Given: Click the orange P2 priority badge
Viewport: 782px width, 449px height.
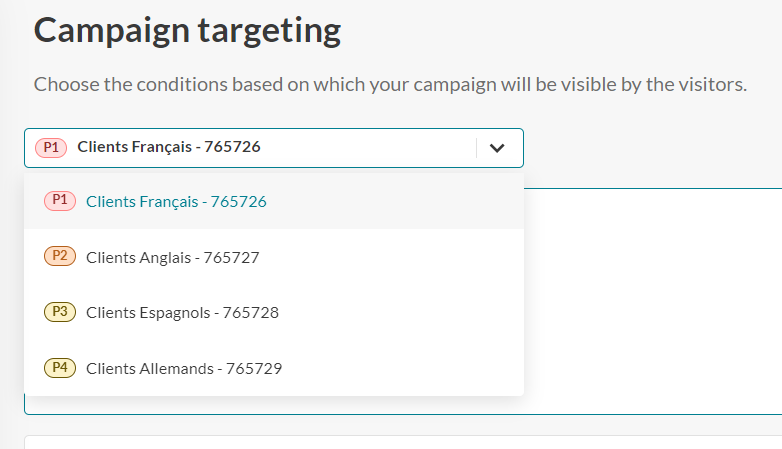Looking at the screenshot, I should point(60,256).
